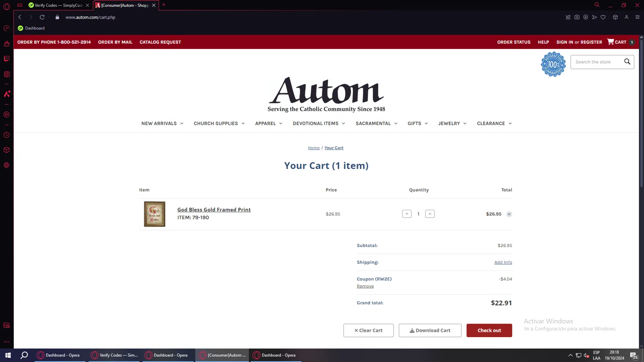This screenshot has width=644, height=362.
Task: Expand the Clearance menu
Action: pos(495,124)
